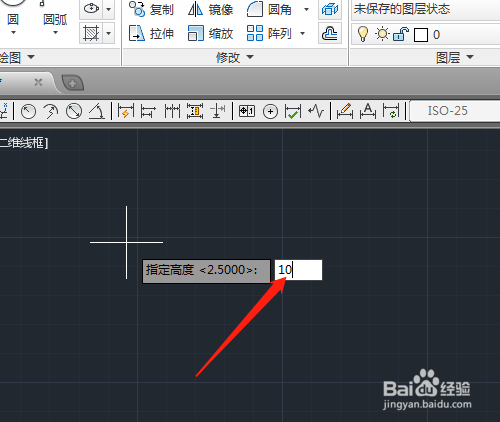
Task: Select the Mirror (镜像) tool
Action: (x=210, y=9)
